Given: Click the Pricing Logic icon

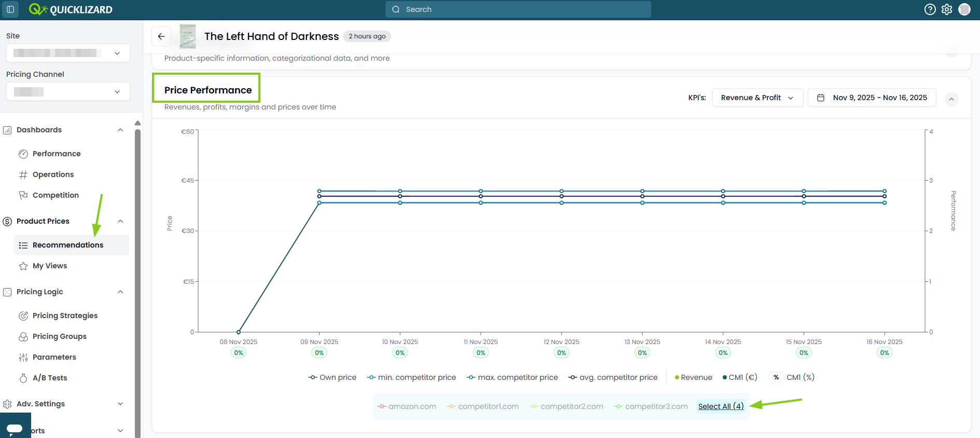Looking at the screenshot, I should click(x=7, y=292).
